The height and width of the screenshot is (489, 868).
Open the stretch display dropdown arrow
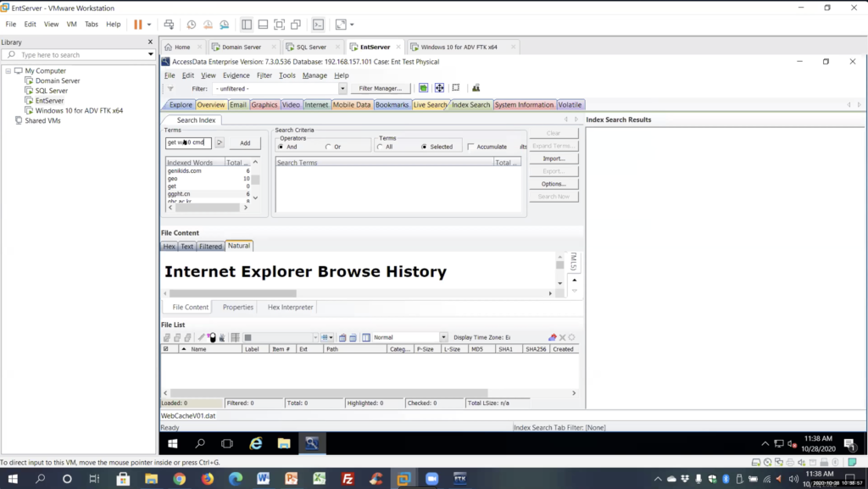(352, 25)
